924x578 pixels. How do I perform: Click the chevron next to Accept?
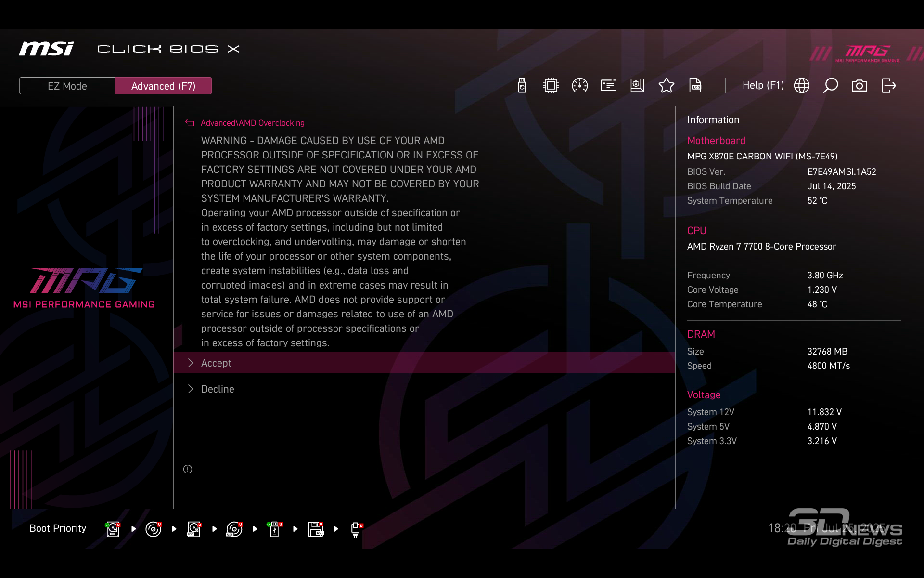(x=191, y=363)
